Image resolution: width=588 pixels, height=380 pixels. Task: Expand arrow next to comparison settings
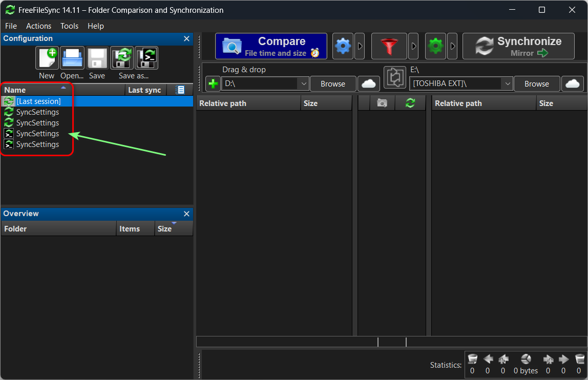(x=360, y=46)
